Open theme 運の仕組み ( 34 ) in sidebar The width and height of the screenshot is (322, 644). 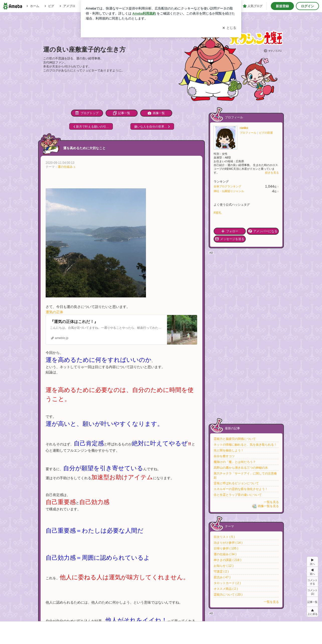225,554
